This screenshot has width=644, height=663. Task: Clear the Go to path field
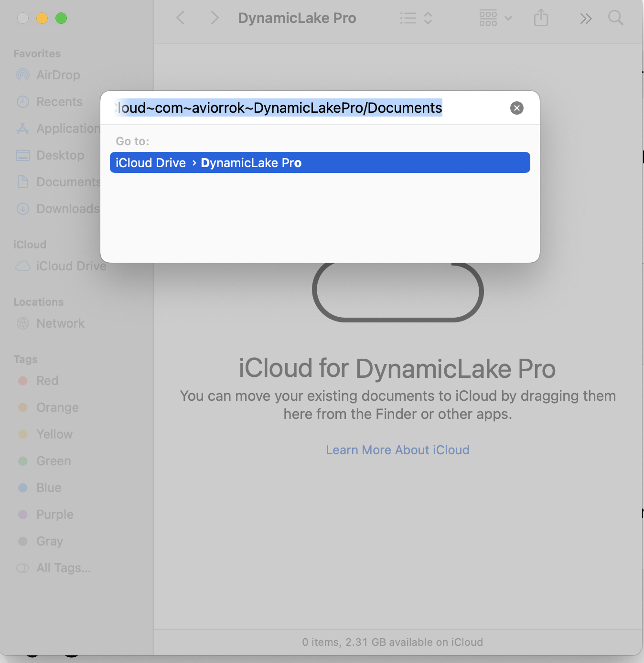516,108
